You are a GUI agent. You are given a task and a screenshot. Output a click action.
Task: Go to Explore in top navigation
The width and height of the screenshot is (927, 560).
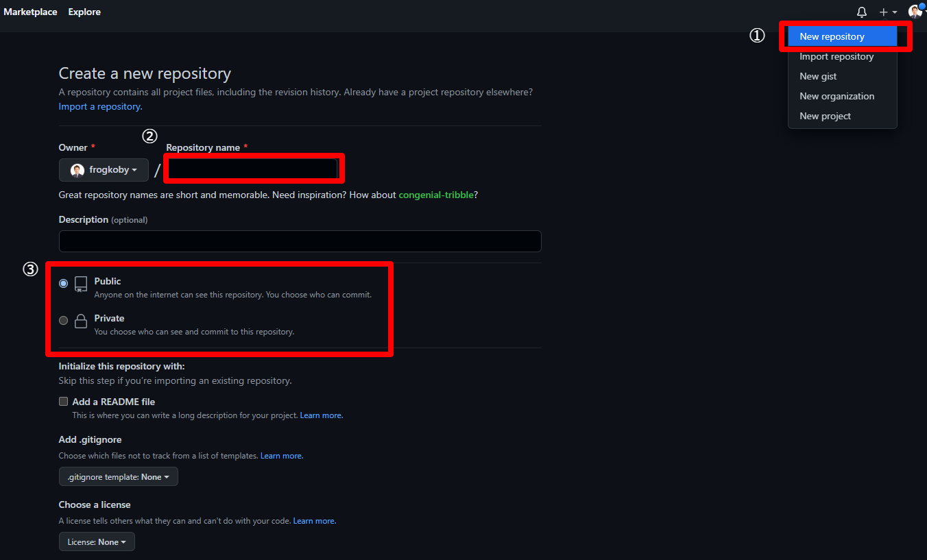click(x=84, y=12)
